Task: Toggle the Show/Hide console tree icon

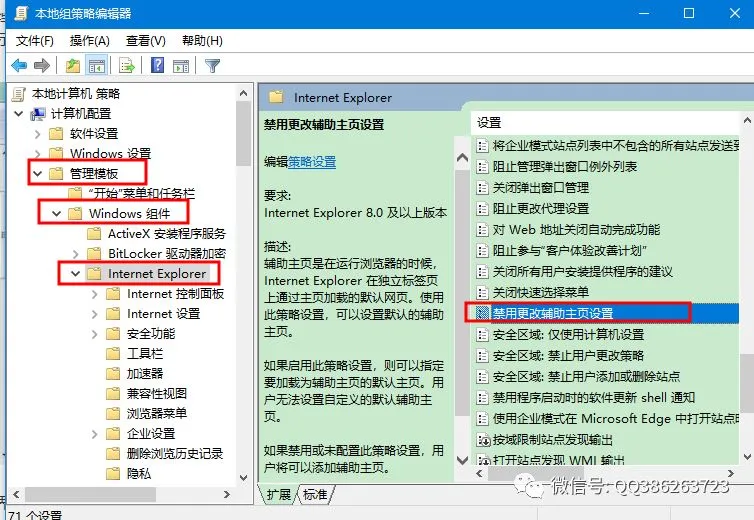Action: 97,65
